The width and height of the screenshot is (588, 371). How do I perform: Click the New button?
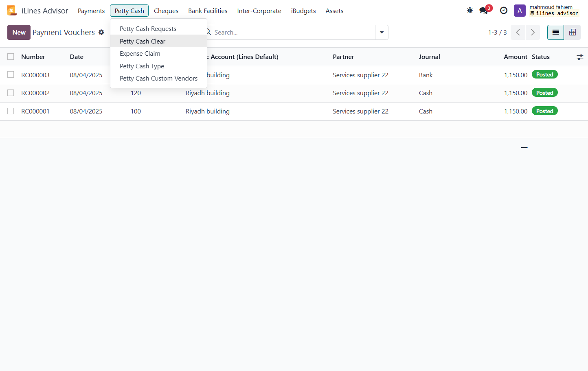pos(19,33)
